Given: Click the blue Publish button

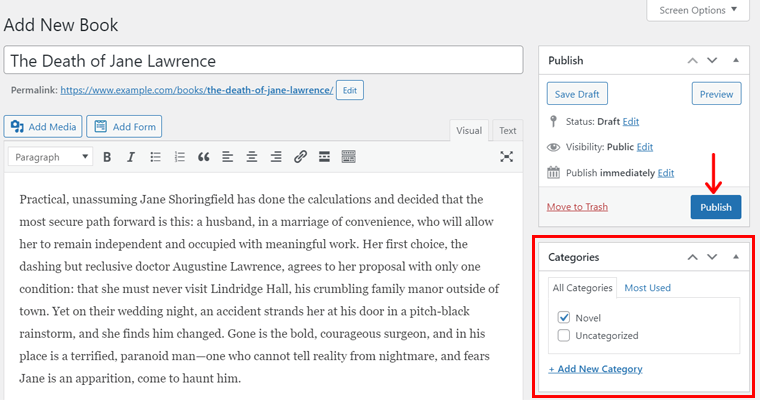Looking at the screenshot, I should pyautogui.click(x=715, y=207).
